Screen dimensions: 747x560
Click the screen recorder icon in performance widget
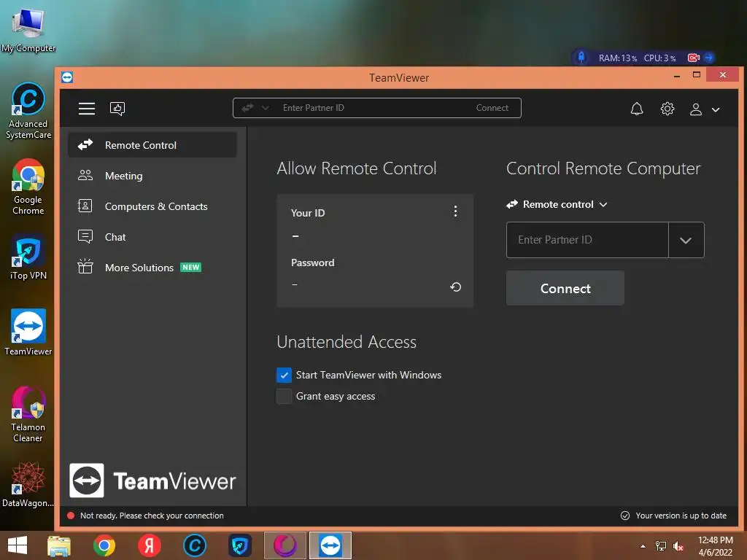(x=694, y=58)
